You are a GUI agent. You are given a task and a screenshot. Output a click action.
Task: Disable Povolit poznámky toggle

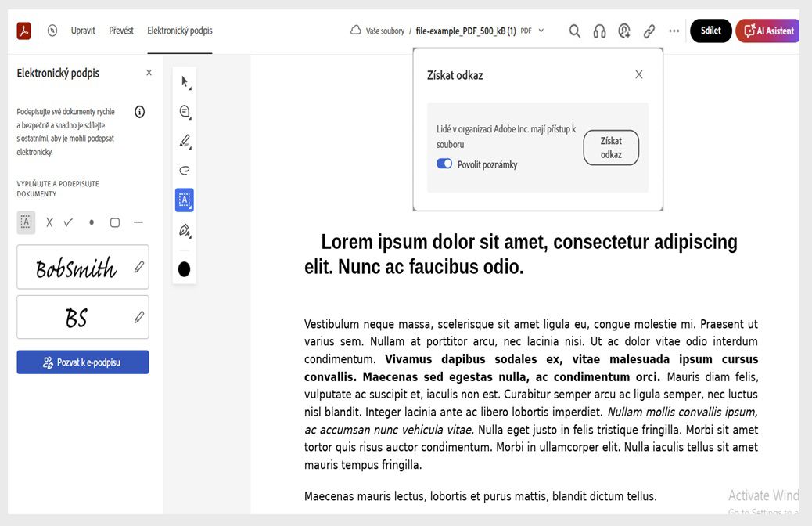click(x=444, y=164)
